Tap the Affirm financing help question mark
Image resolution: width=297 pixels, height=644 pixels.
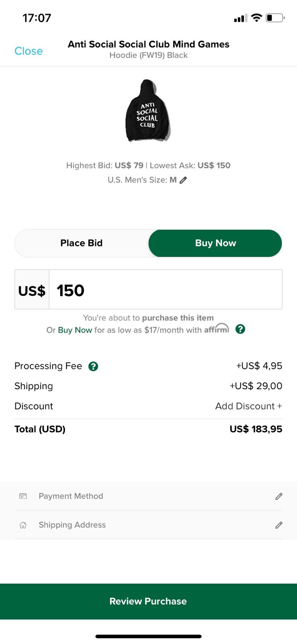(x=240, y=329)
